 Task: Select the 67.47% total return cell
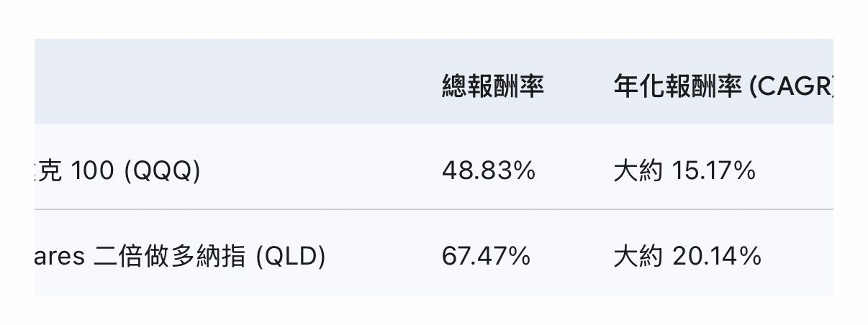pyautogui.click(x=486, y=256)
